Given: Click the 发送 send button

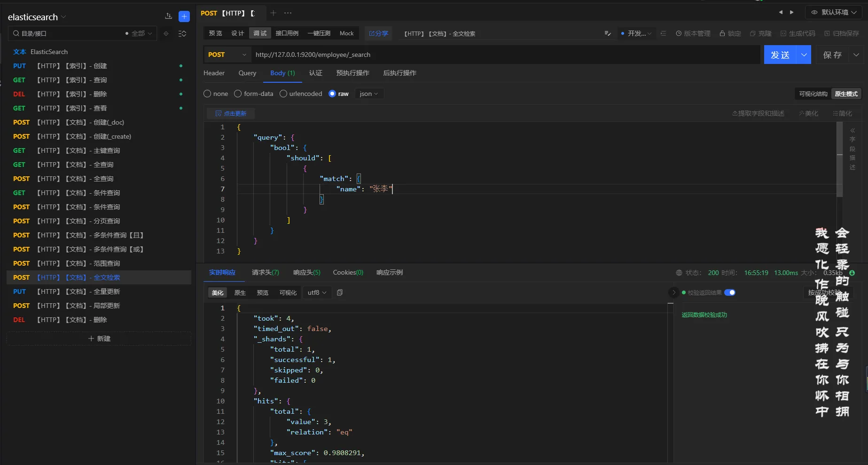Looking at the screenshot, I should (780, 55).
